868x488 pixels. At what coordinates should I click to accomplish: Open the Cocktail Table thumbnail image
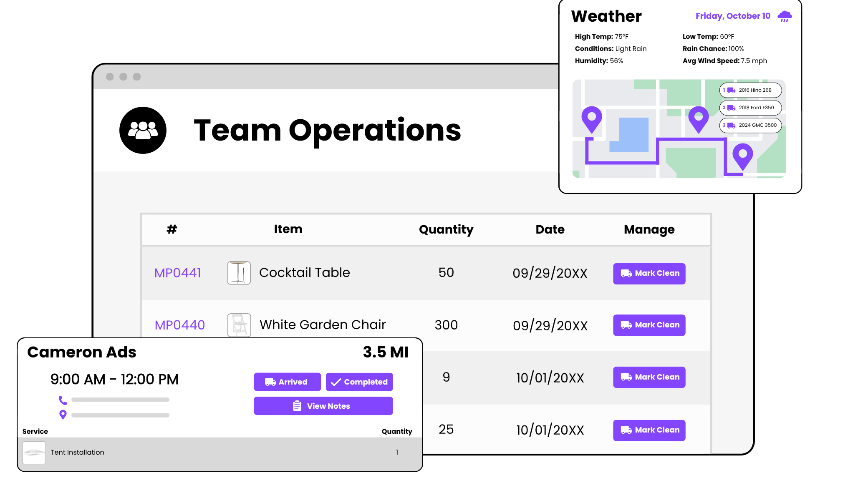click(239, 273)
